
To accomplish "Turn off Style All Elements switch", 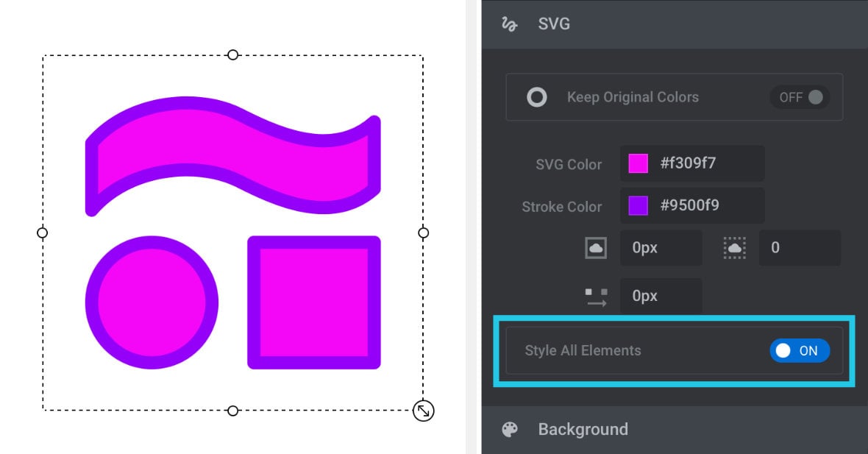I will pos(800,350).
